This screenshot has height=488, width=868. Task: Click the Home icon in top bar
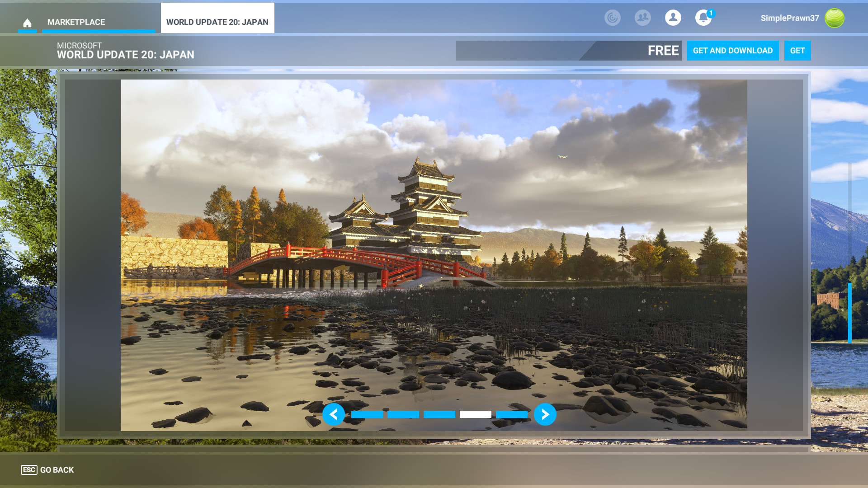pos(27,23)
